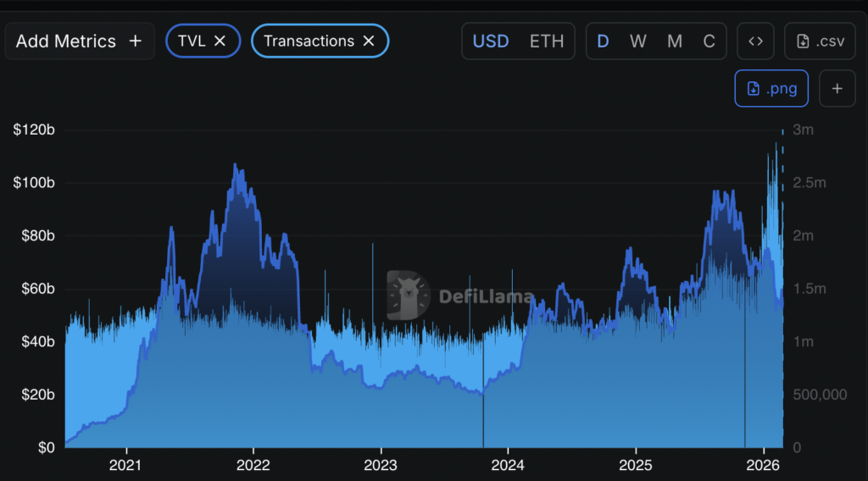
Task: Remove the Transactions metric chip
Action: pyautogui.click(x=369, y=41)
